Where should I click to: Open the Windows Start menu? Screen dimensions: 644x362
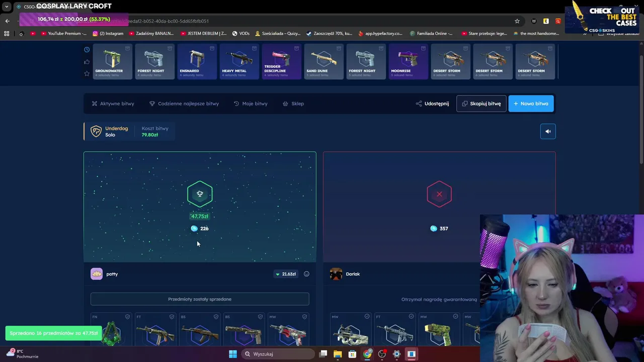click(x=233, y=354)
